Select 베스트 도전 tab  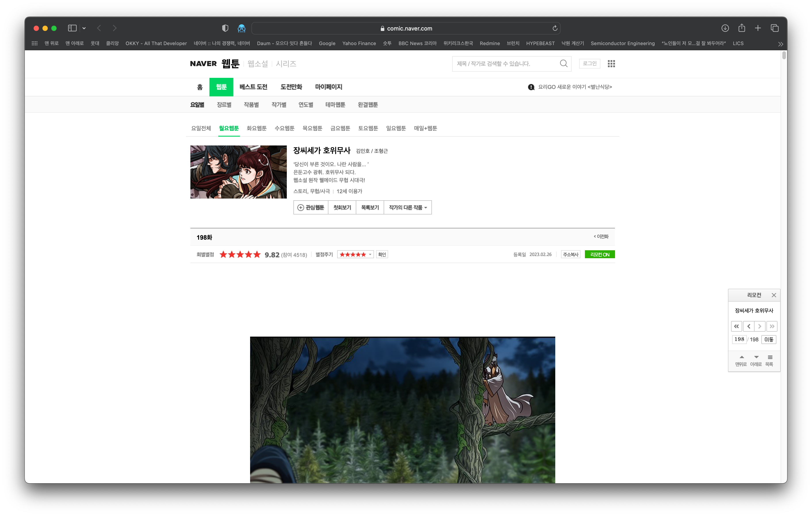coord(253,87)
